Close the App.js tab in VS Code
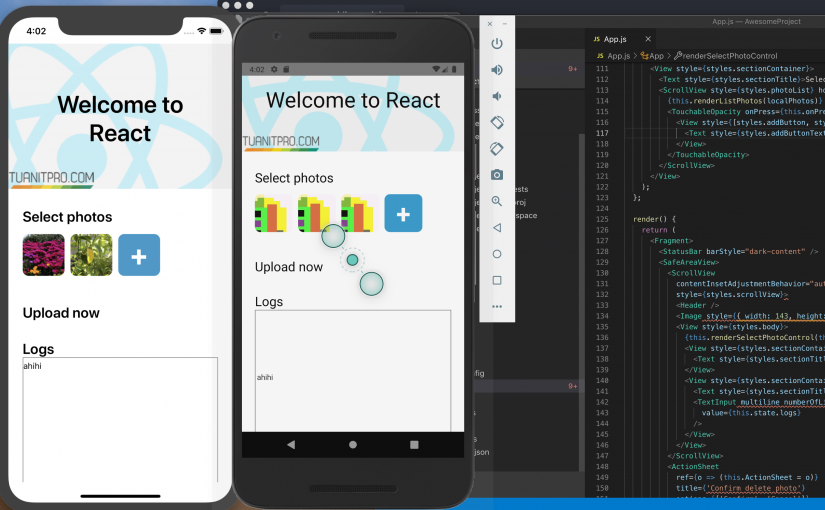 648,39
